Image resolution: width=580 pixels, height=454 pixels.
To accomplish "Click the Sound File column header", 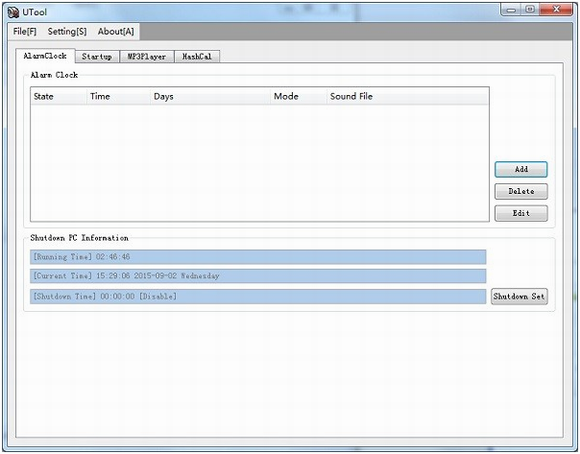I will pos(408,97).
